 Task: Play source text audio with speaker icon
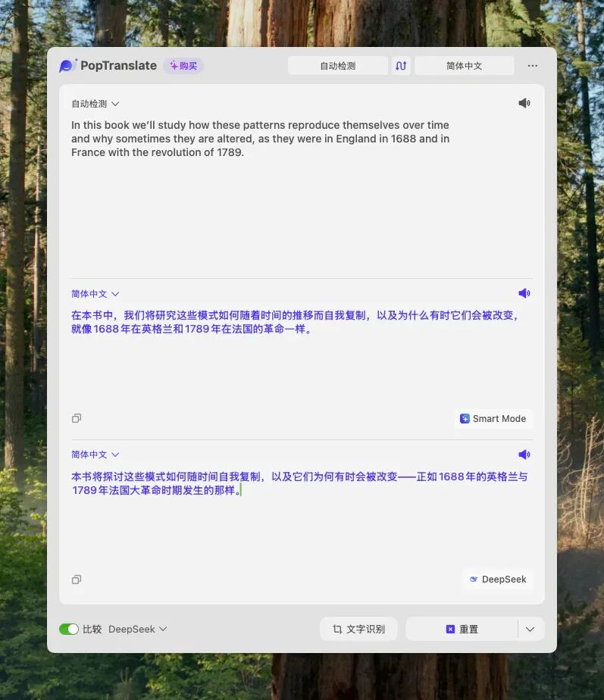[x=524, y=103]
